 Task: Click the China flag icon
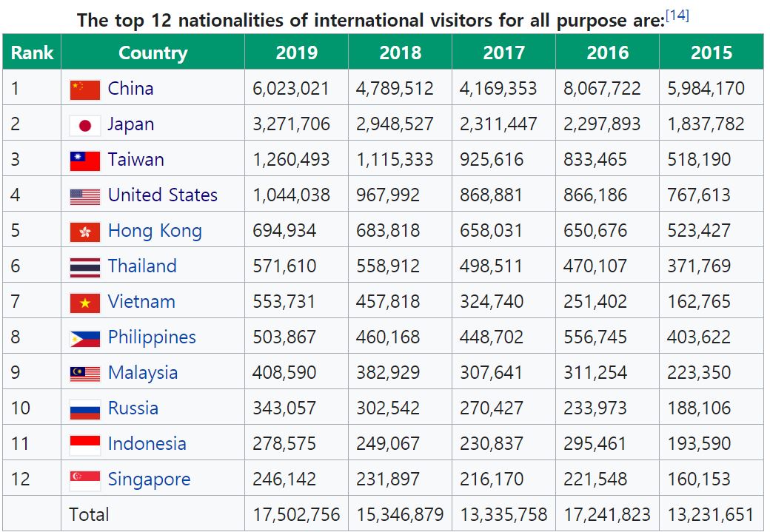coord(84,90)
